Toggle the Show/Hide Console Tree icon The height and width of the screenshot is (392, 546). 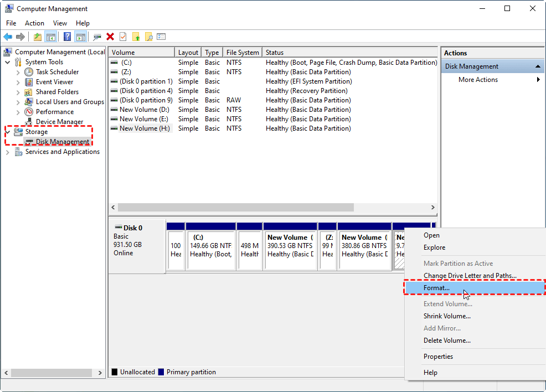click(x=50, y=37)
